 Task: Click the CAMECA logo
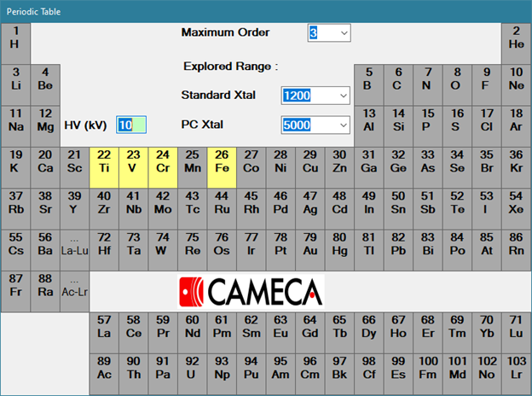pyautogui.click(x=251, y=292)
